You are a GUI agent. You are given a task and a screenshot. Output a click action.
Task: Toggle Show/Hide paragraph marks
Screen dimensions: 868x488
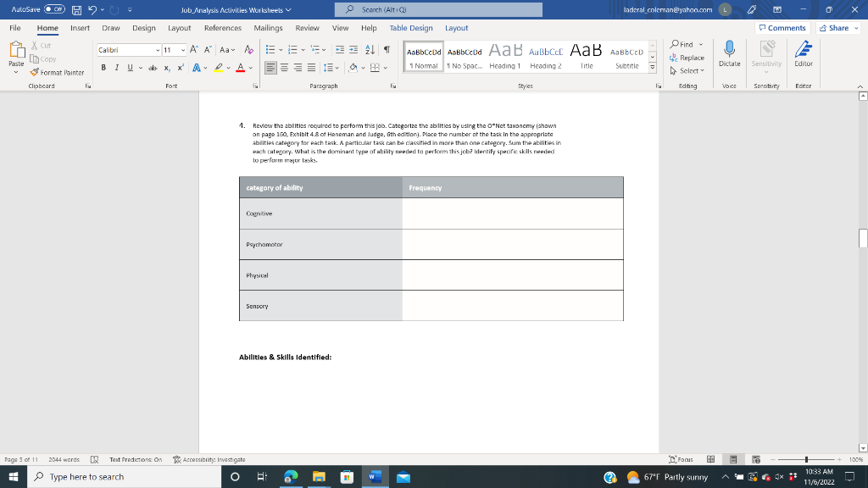tap(388, 51)
